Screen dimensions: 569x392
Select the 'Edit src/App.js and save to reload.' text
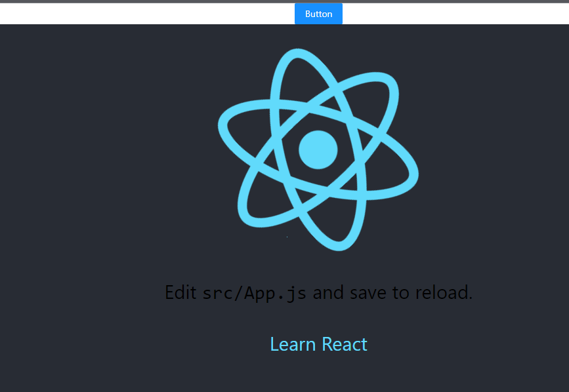(318, 292)
